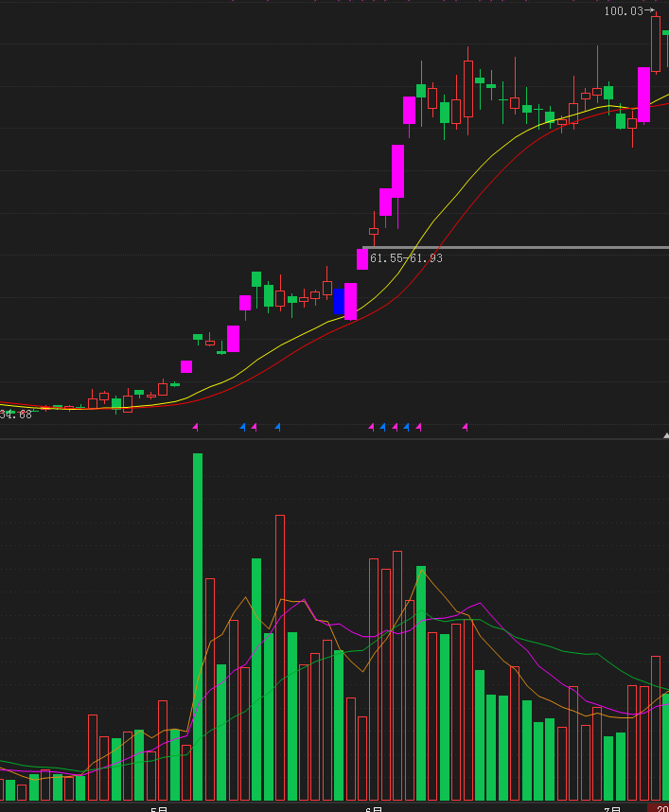
Task: Select the tallest hollow red volume bar
Action: point(280,658)
